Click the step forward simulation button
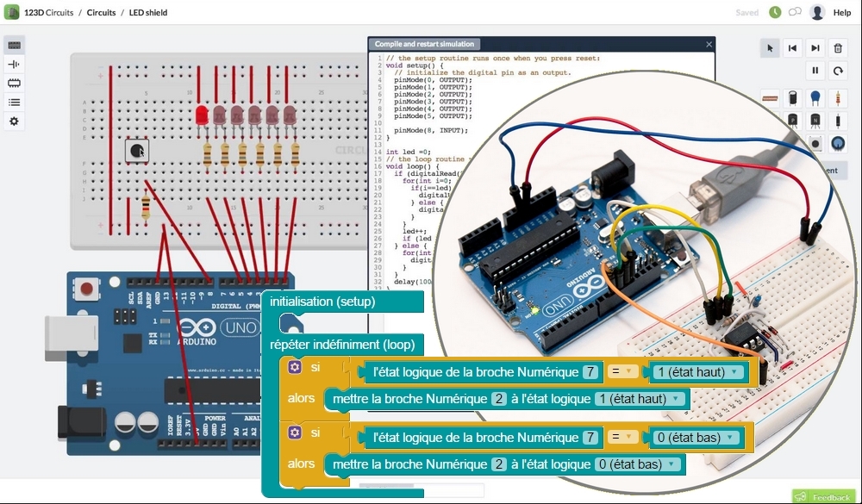 [x=815, y=48]
